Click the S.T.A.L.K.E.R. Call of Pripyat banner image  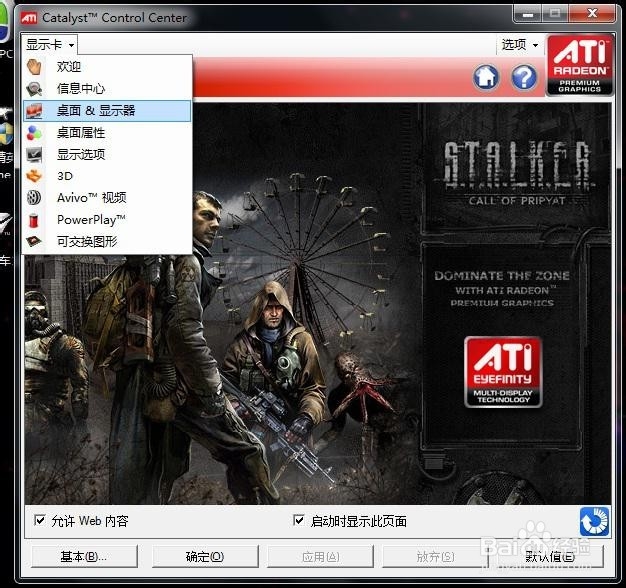(x=318, y=303)
